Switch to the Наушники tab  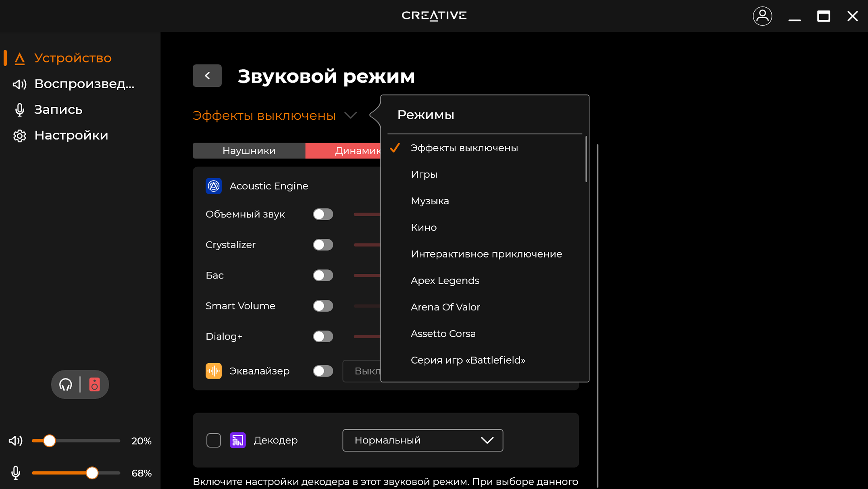(x=249, y=151)
